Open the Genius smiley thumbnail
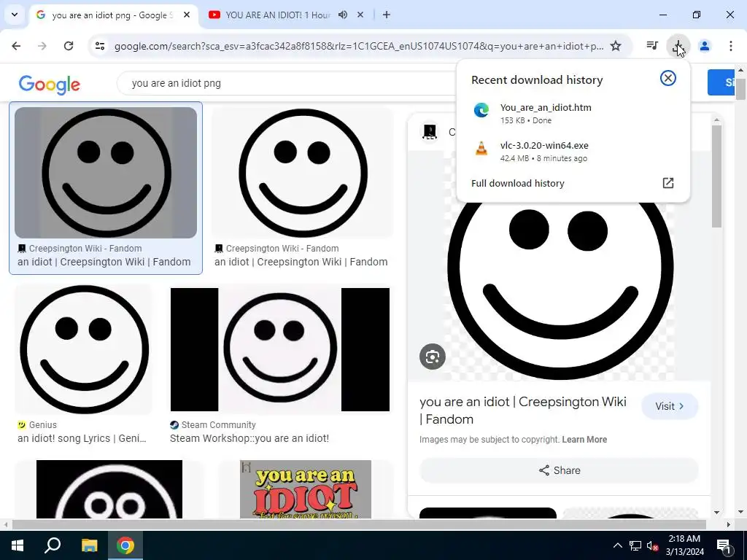The image size is (747, 560). (84, 349)
